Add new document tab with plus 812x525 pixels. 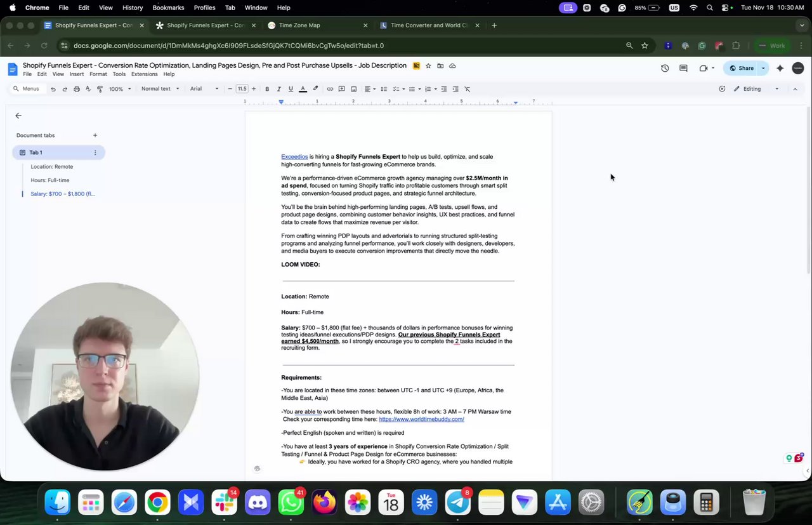[95, 135]
